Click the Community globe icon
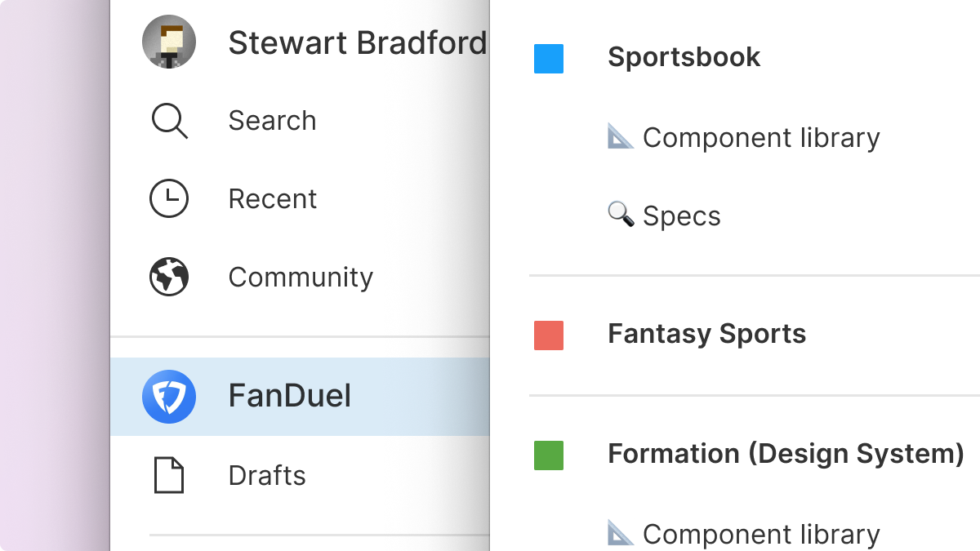This screenshot has height=551, width=980. pos(169,278)
